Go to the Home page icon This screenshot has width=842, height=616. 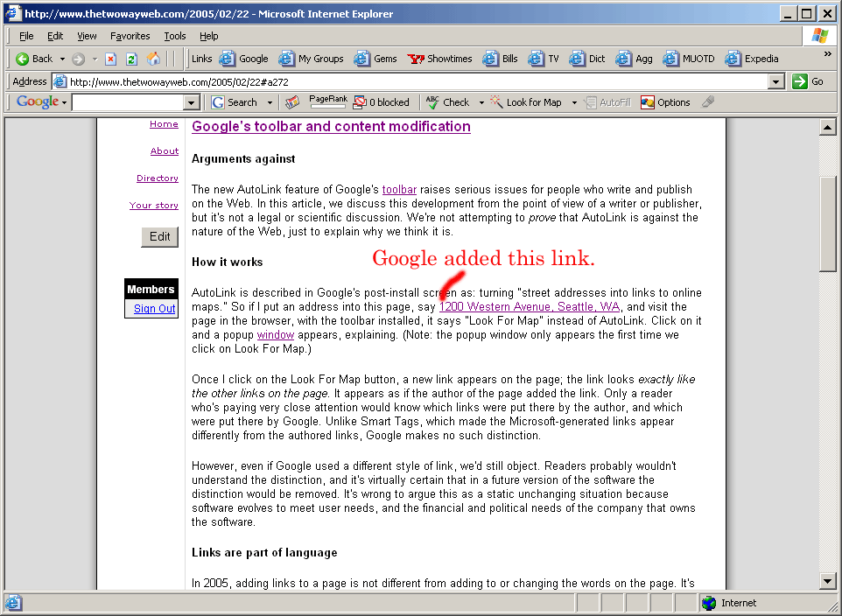tap(154, 59)
